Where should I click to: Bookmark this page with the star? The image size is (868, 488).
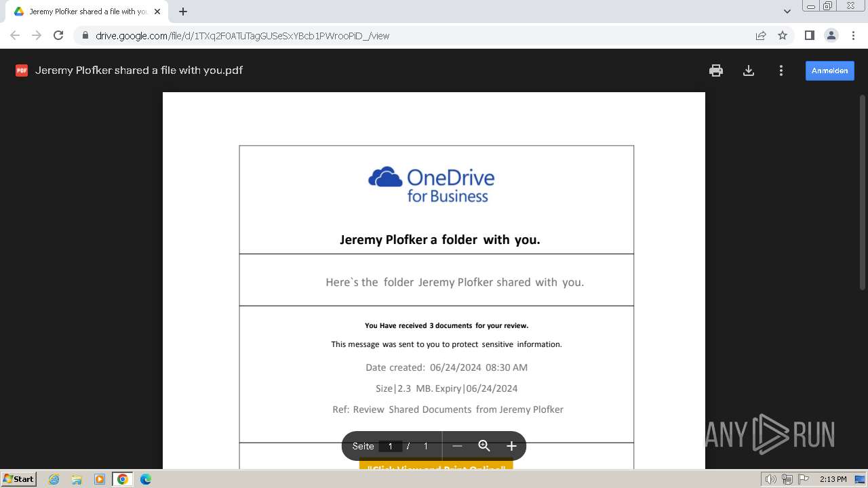coord(783,35)
